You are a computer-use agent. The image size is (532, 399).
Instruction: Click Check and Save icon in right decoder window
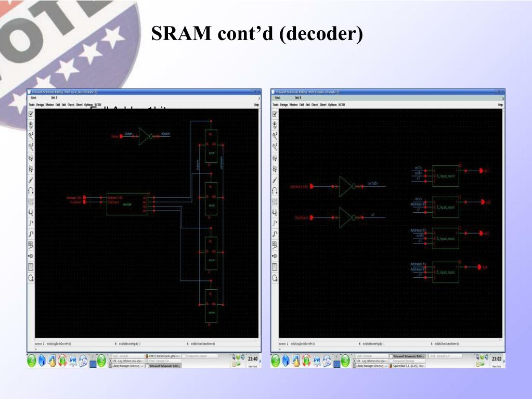[275, 114]
